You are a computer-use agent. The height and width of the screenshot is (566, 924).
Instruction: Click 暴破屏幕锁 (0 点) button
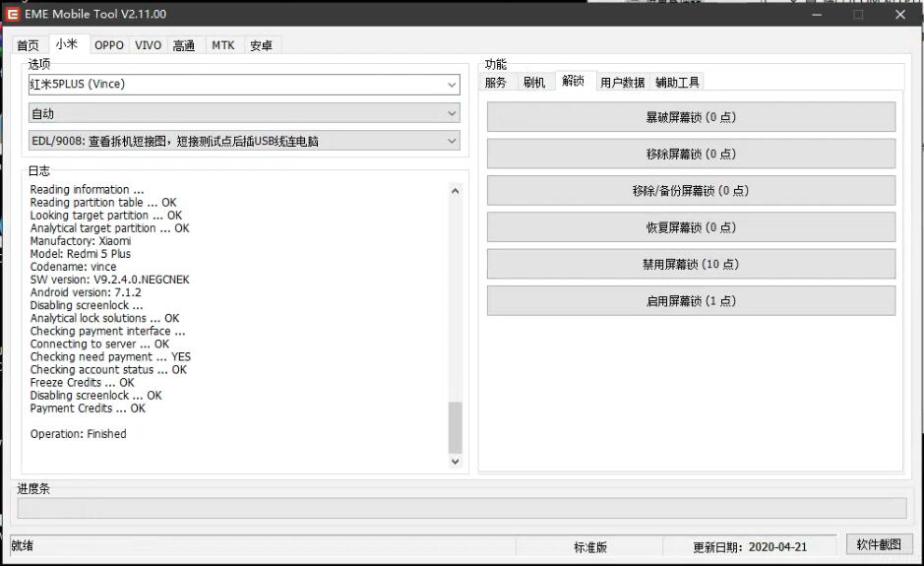pos(691,117)
